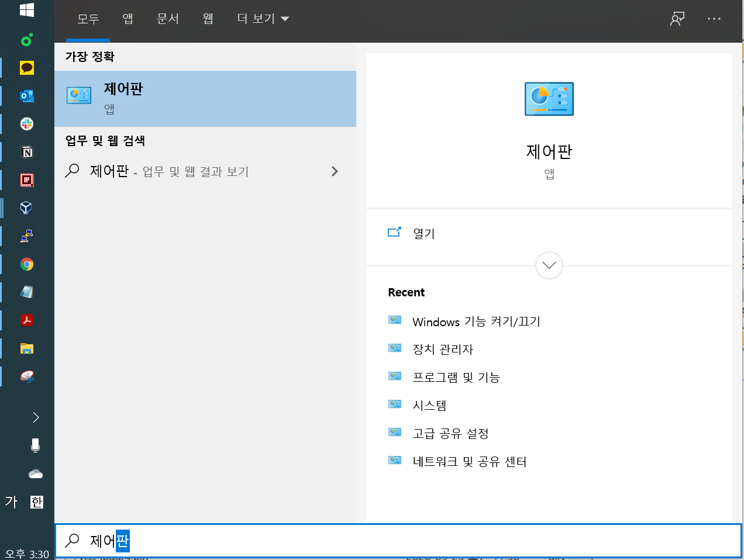Screen dimensions: 744x560
Task: Click icon beside 장치 관리자
Action: coord(395,348)
